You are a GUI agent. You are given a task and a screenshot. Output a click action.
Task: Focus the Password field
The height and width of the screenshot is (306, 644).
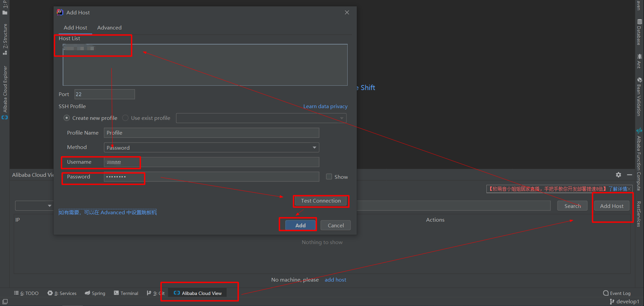[x=212, y=177]
